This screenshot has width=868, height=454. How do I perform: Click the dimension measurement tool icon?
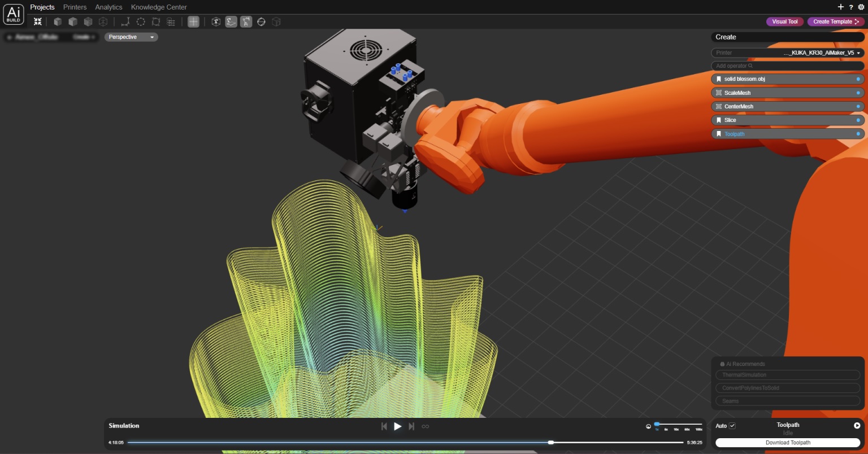pos(125,21)
